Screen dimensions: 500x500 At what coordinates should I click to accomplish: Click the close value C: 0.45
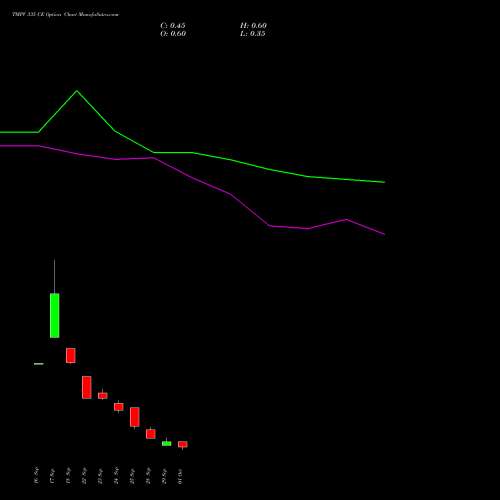pyautogui.click(x=173, y=26)
